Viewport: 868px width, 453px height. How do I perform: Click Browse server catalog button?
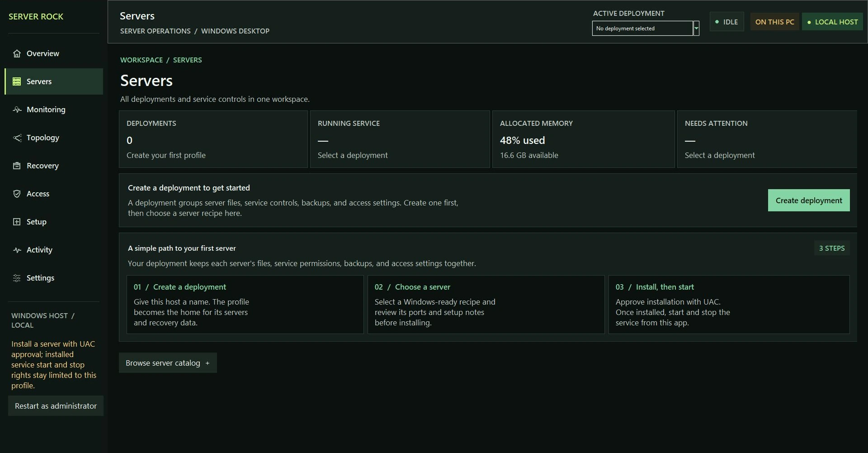click(x=168, y=363)
